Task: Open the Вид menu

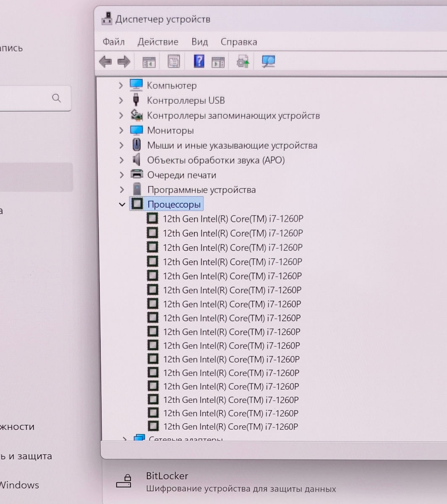Action: point(200,42)
